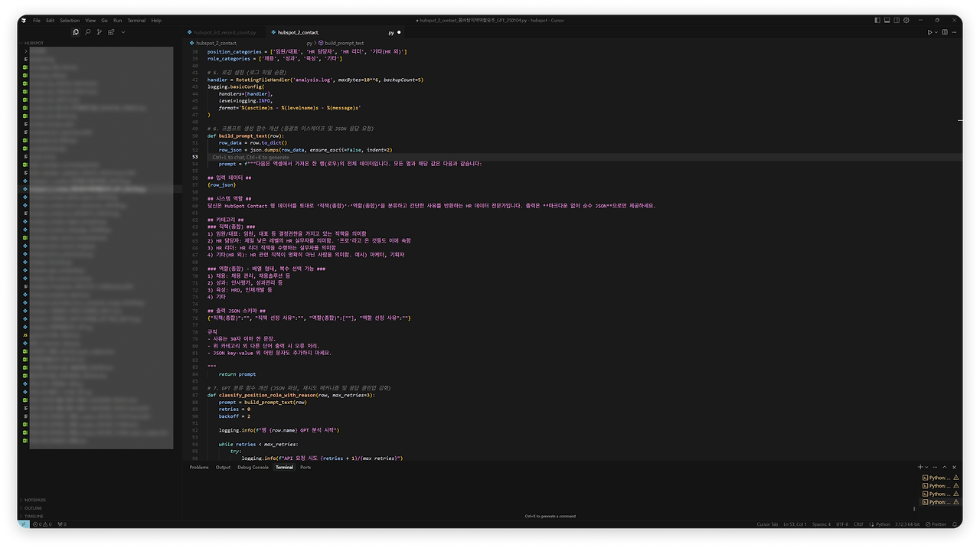Open the Run menu
Screen dimensions: 980x548
(x=117, y=20)
